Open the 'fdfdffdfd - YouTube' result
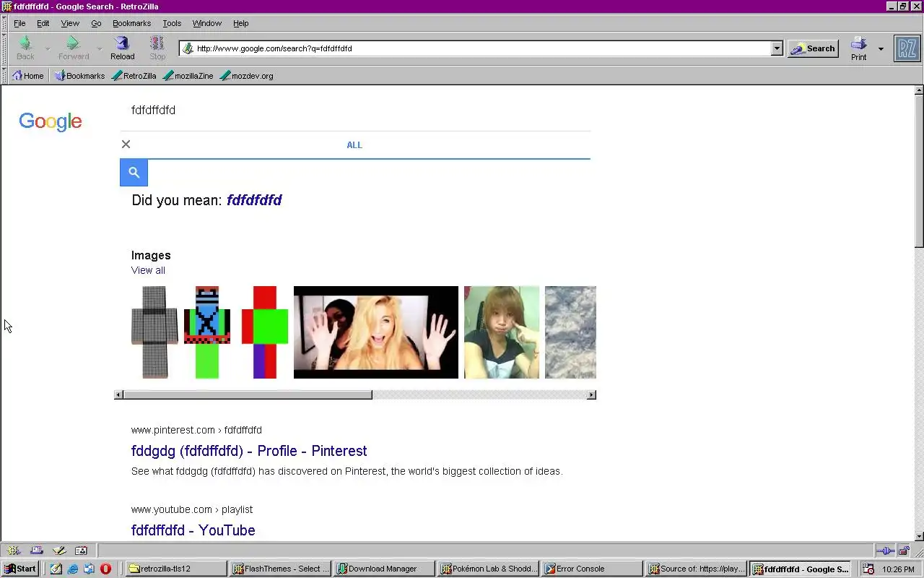The image size is (924, 578). click(193, 530)
